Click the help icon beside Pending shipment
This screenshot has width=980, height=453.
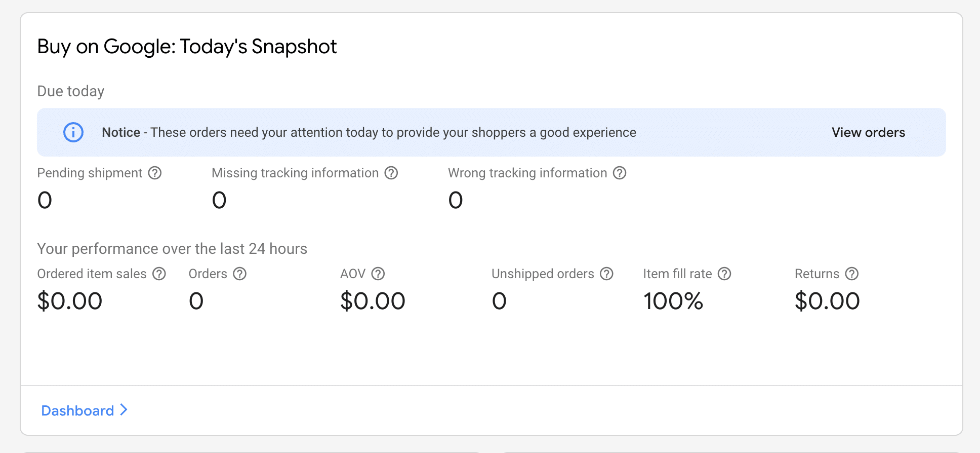pyautogui.click(x=155, y=173)
